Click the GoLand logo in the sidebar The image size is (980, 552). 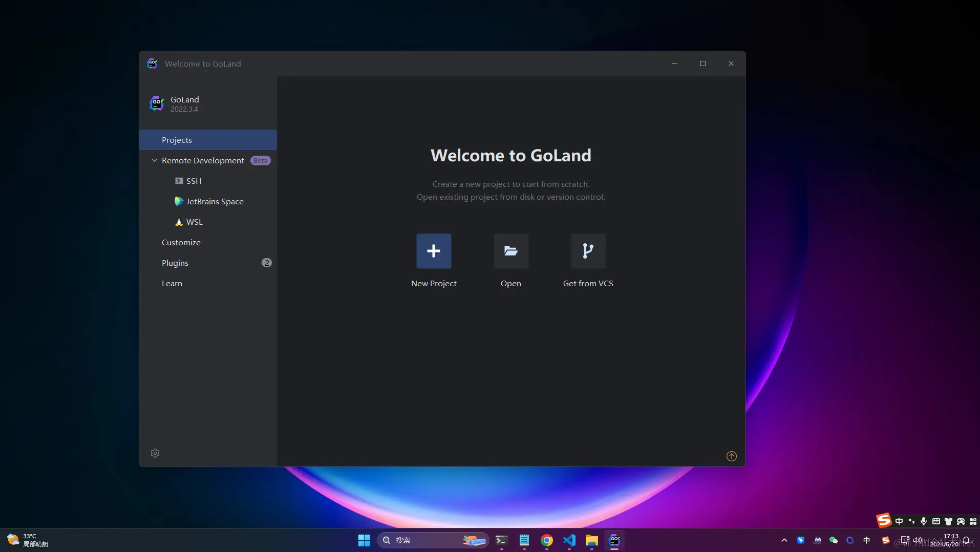(157, 103)
